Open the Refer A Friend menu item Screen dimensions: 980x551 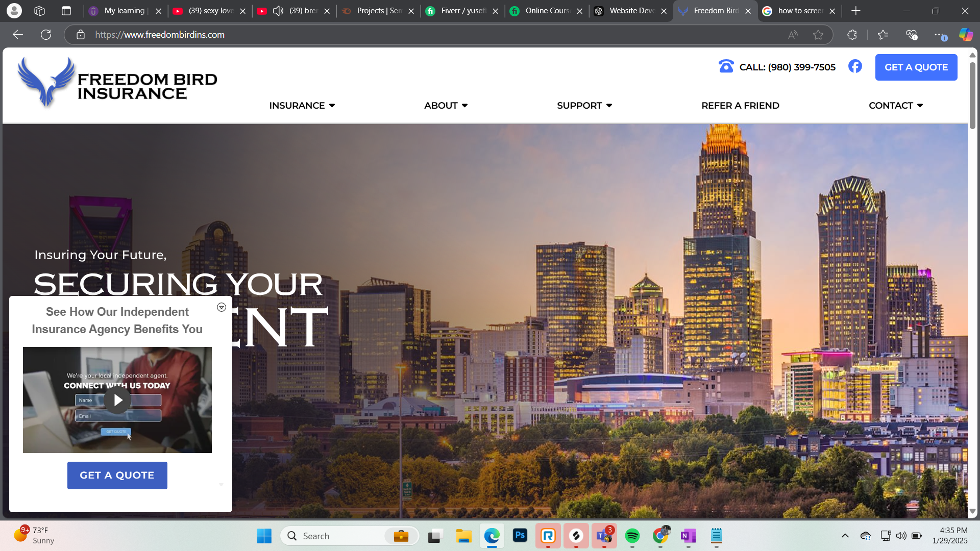740,106
